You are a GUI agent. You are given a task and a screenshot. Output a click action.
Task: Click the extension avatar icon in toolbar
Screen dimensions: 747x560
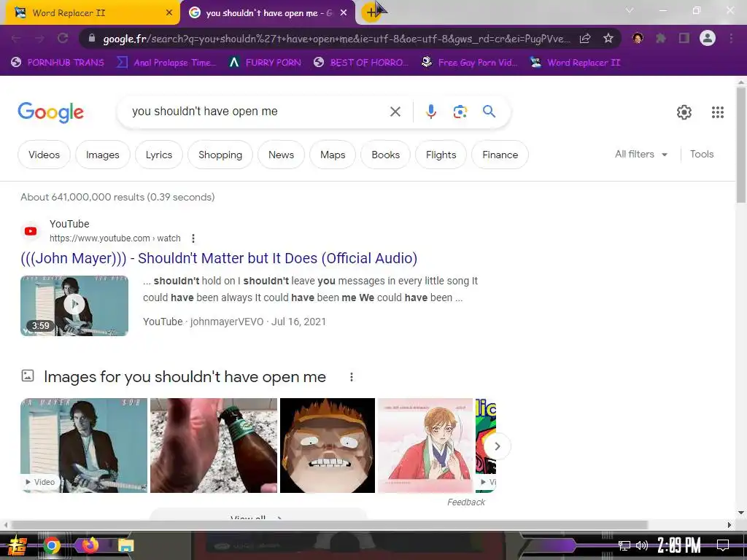(638, 38)
